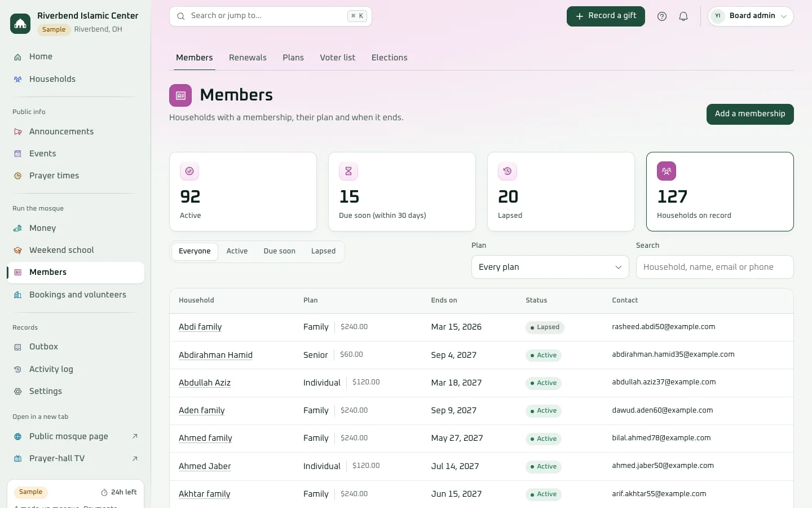The image size is (812, 508).
Task: Click the 15 Due soon summary card
Action: pyautogui.click(x=402, y=191)
